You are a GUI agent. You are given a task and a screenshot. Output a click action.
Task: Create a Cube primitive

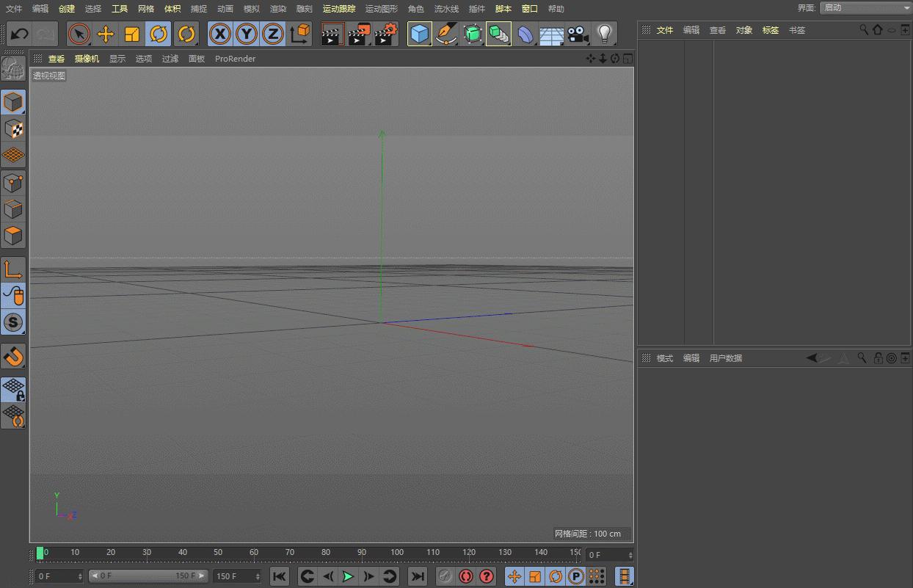[419, 34]
